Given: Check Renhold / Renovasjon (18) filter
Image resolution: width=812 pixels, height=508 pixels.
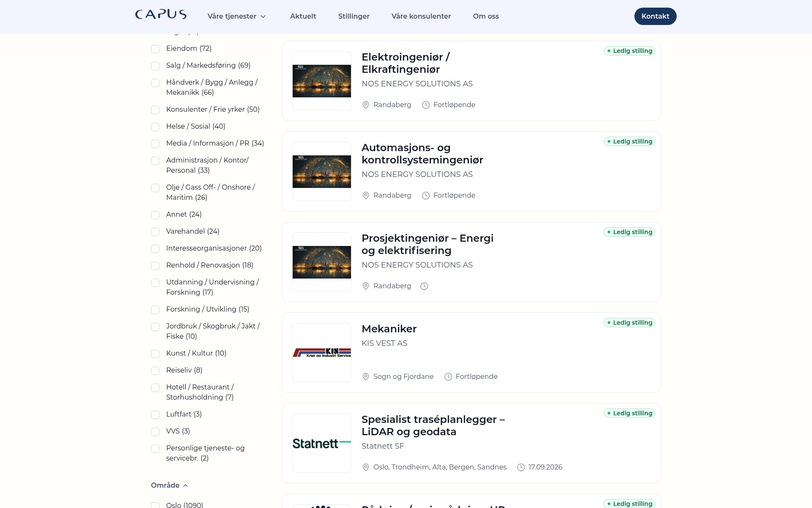Looking at the screenshot, I should point(155,266).
